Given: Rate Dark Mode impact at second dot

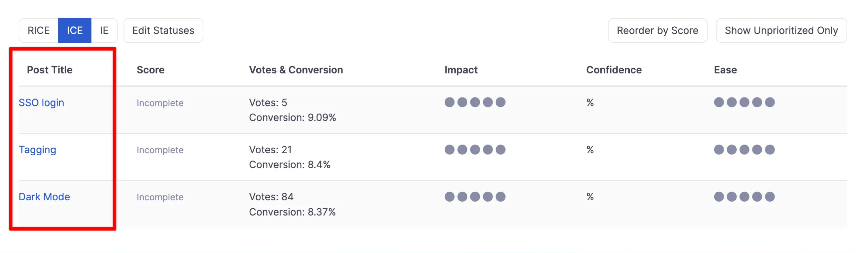Looking at the screenshot, I should click(x=462, y=197).
